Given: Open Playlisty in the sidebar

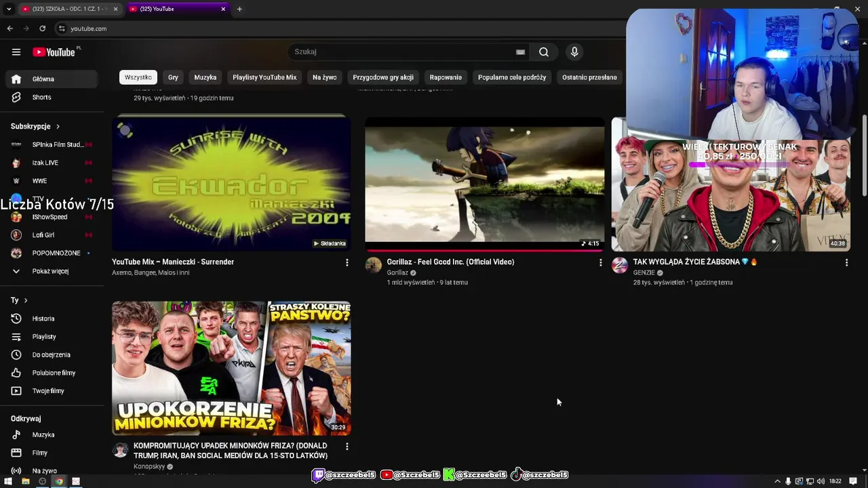Looking at the screenshot, I should pos(53,337).
